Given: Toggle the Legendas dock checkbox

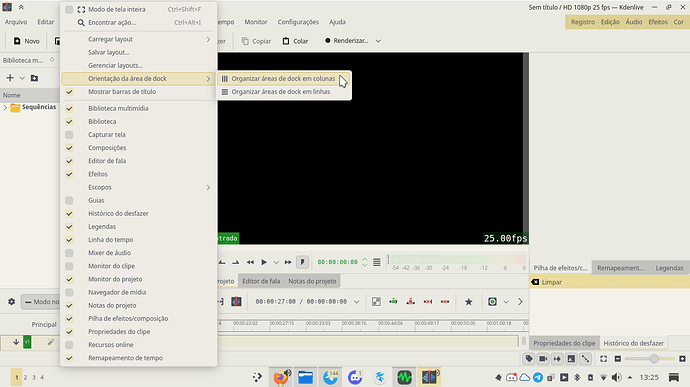Looking at the screenshot, I should click(69, 226).
